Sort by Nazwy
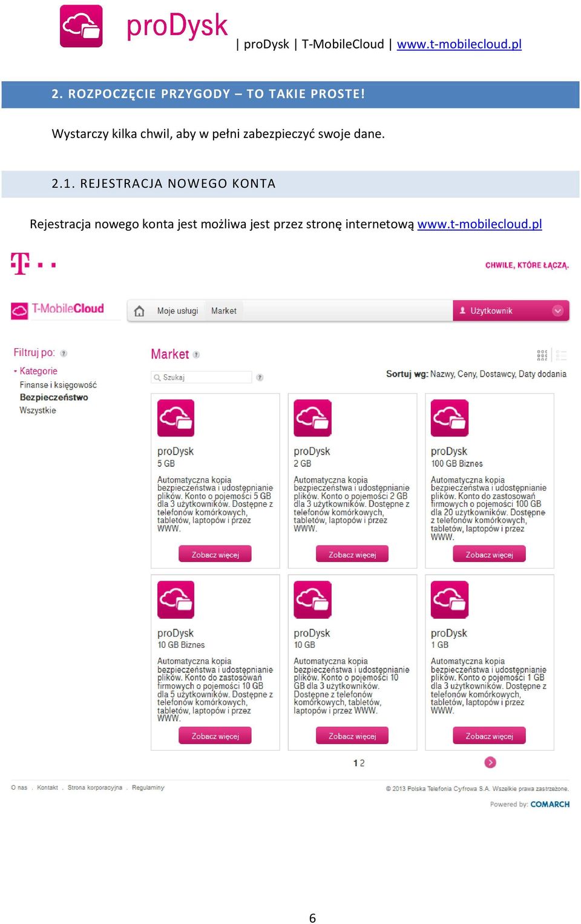 click(442, 374)
